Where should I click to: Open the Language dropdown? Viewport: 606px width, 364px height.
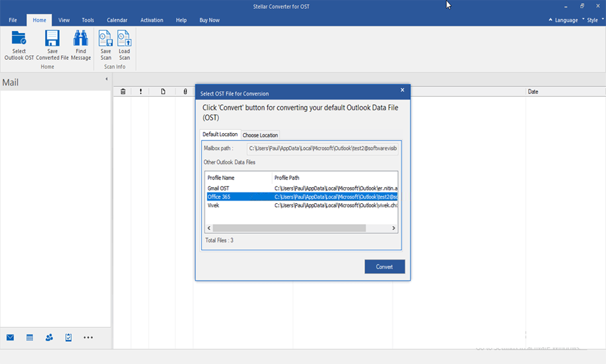point(565,20)
